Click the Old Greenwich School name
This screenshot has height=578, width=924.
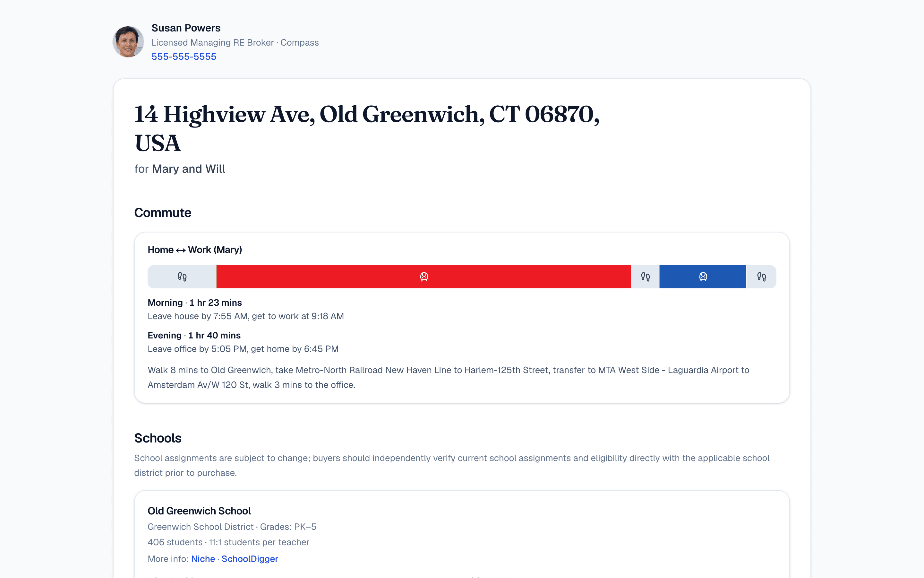(x=199, y=511)
